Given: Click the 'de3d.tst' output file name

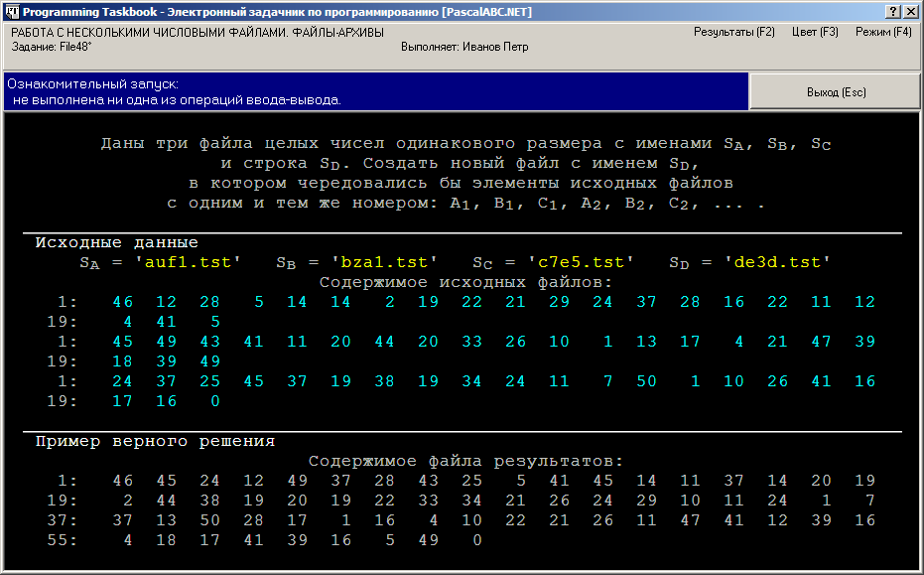Looking at the screenshot, I should coord(777,262).
